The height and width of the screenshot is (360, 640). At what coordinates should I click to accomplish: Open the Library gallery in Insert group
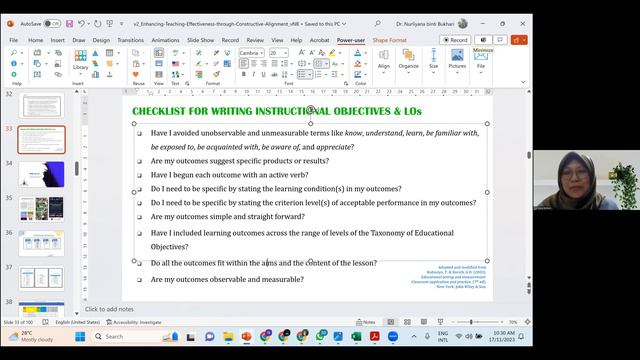click(x=80, y=61)
